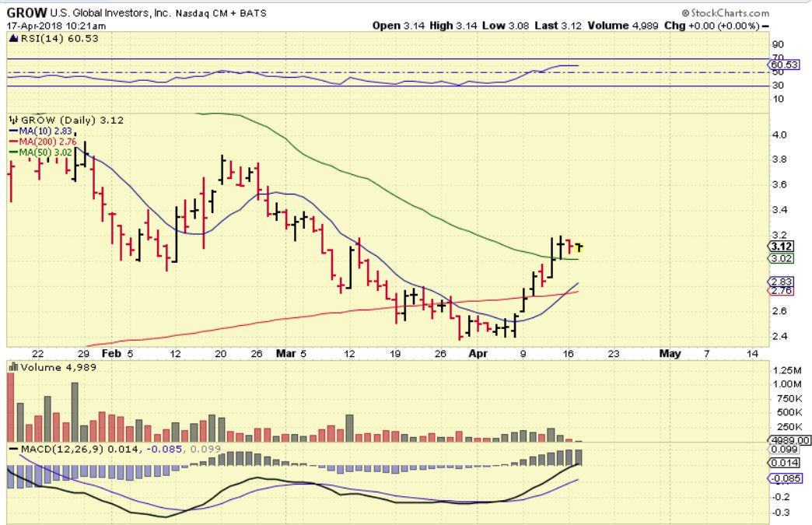Click the StockCharts.com watermark logo
The image size is (812, 525).
[725, 13]
